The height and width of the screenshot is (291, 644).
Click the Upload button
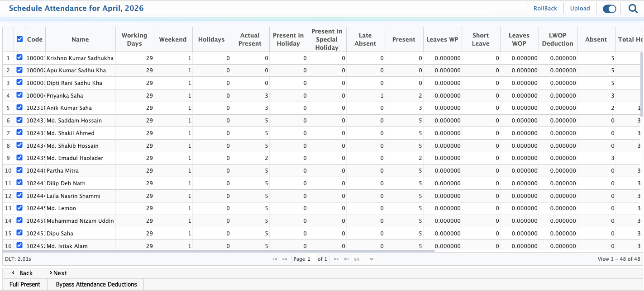click(580, 9)
